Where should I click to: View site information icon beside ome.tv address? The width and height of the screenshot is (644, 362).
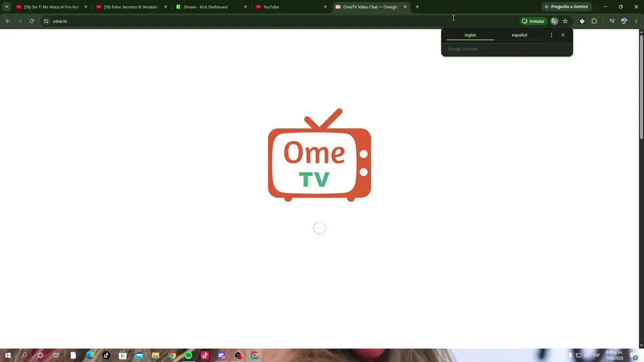pos(46,21)
